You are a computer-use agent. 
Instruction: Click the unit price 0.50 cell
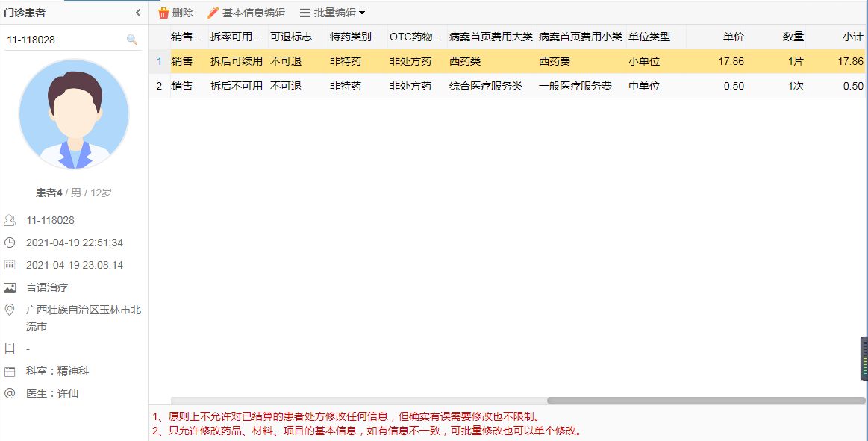coord(716,86)
